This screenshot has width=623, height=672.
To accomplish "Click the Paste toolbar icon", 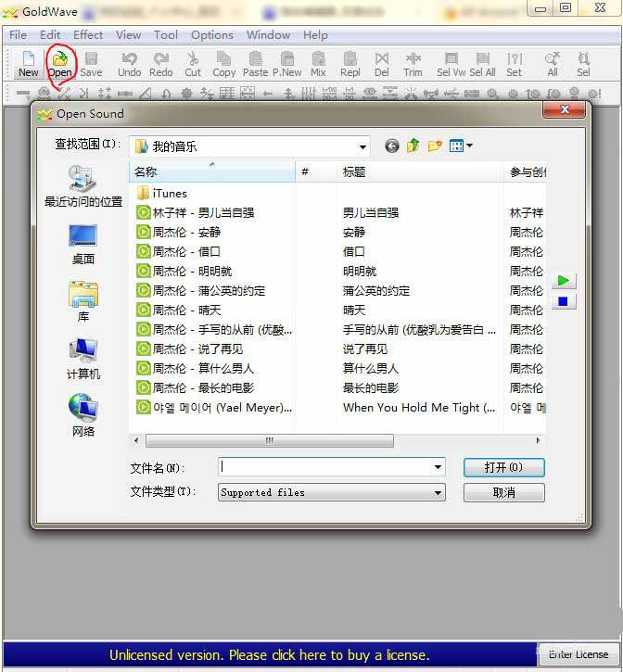I will (x=255, y=63).
